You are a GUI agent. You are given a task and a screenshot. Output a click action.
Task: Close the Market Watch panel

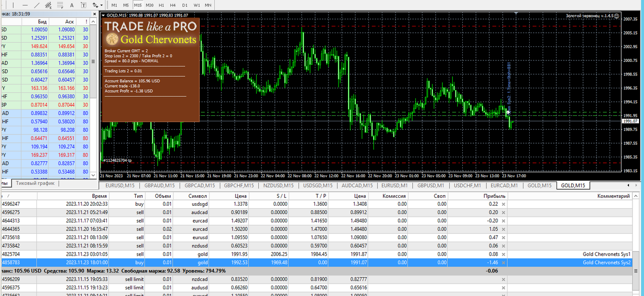click(x=94, y=14)
